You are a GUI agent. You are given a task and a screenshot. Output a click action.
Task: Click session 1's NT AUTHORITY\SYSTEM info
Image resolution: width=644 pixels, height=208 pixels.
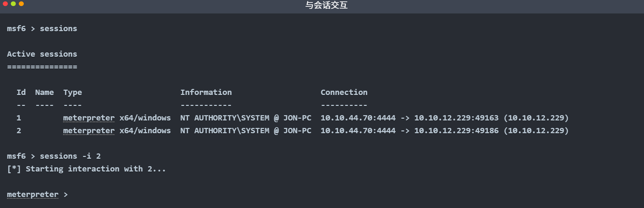click(x=246, y=118)
